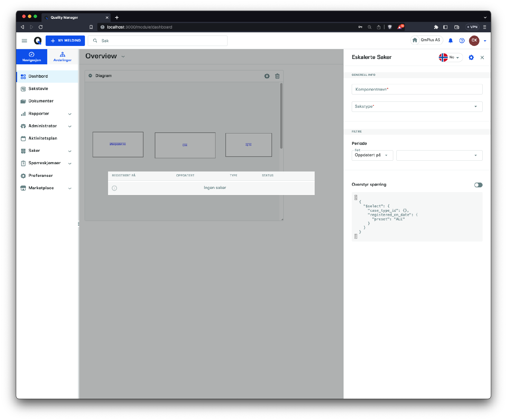Open the Oppdatert på field dropdown

(372, 155)
